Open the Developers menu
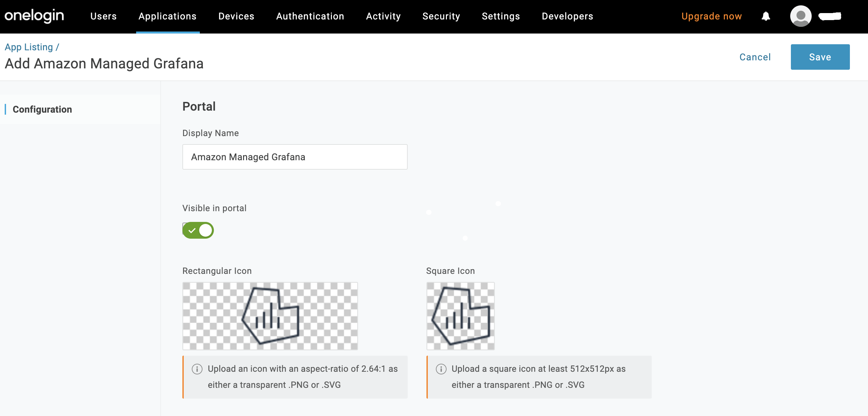Image resolution: width=868 pixels, height=416 pixels. coord(567,16)
